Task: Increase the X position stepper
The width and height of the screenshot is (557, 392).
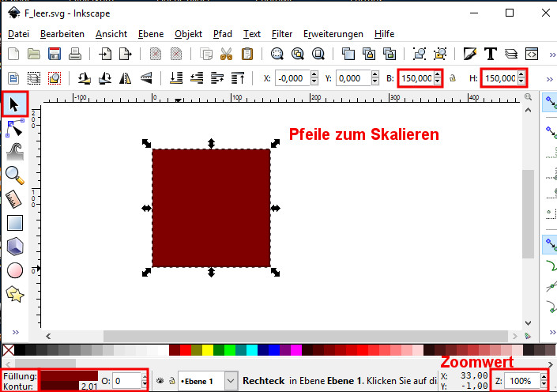Action: pyautogui.click(x=314, y=74)
